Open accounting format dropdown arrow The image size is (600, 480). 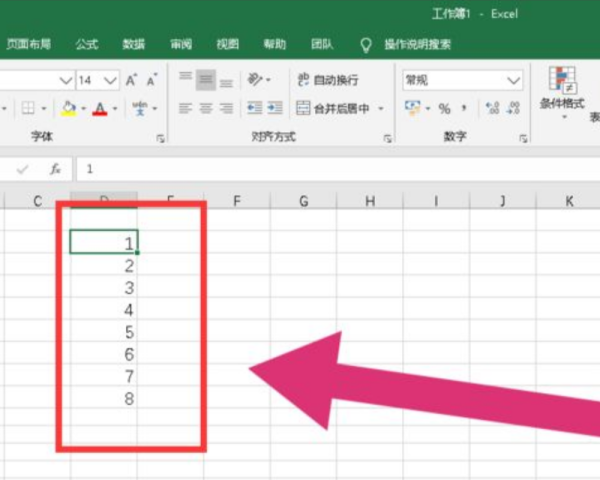click(x=428, y=109)
